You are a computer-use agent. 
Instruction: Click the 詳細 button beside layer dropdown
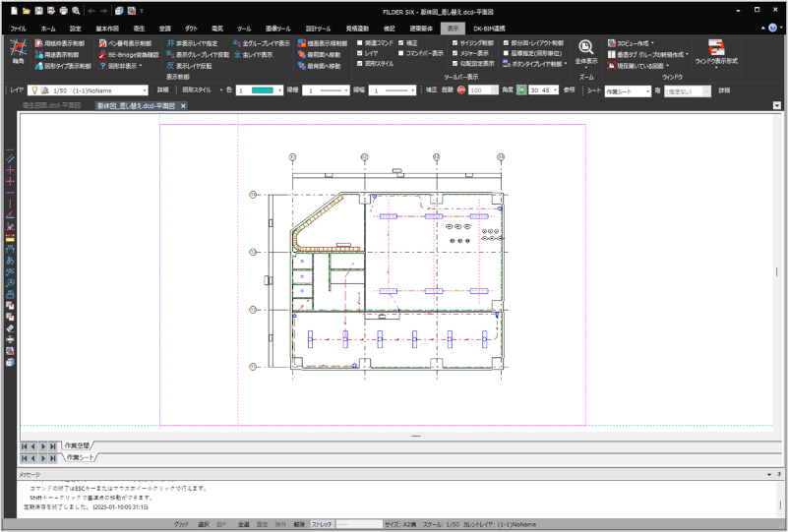click(162, 89)
